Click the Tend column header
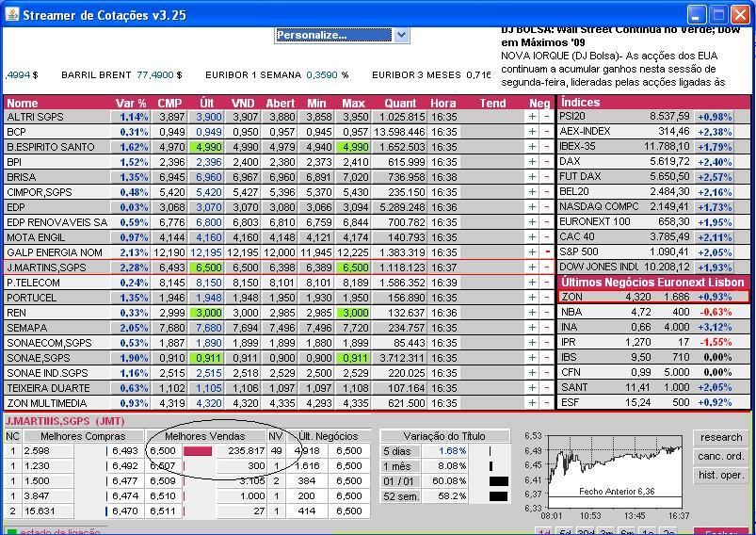 click(x=492, y=103)
